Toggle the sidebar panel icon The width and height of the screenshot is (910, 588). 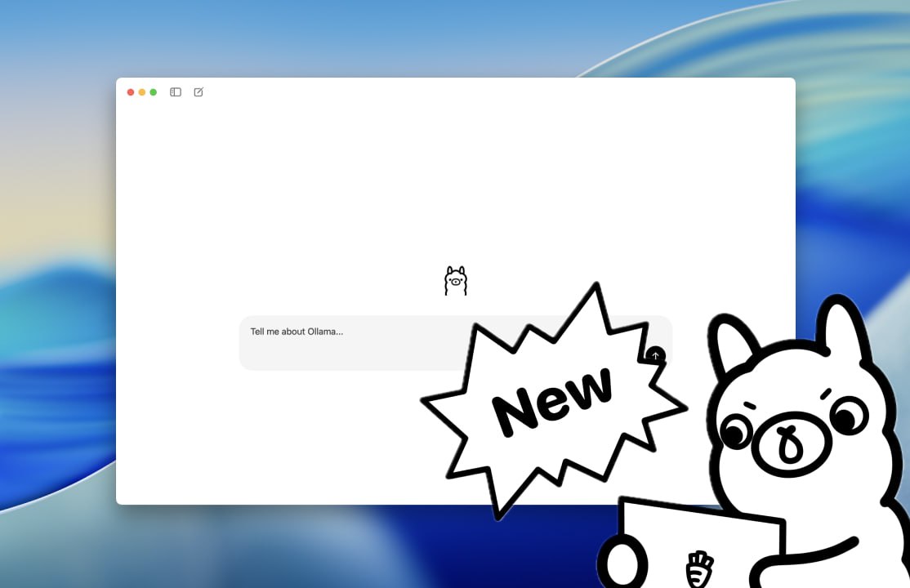pyautogui.click(x=176, y=92)
